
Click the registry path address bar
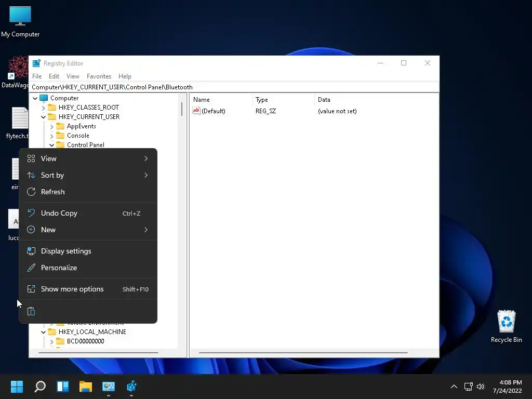tap(234, 87)
